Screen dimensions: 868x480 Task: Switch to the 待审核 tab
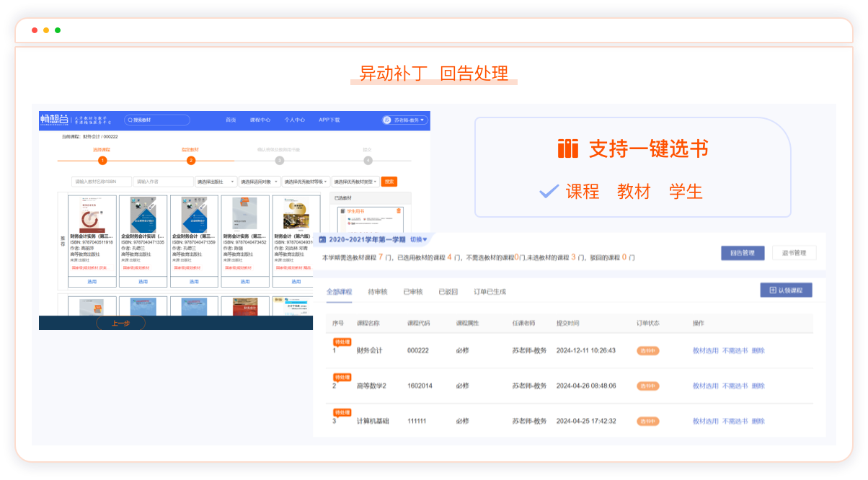point(378,292)
